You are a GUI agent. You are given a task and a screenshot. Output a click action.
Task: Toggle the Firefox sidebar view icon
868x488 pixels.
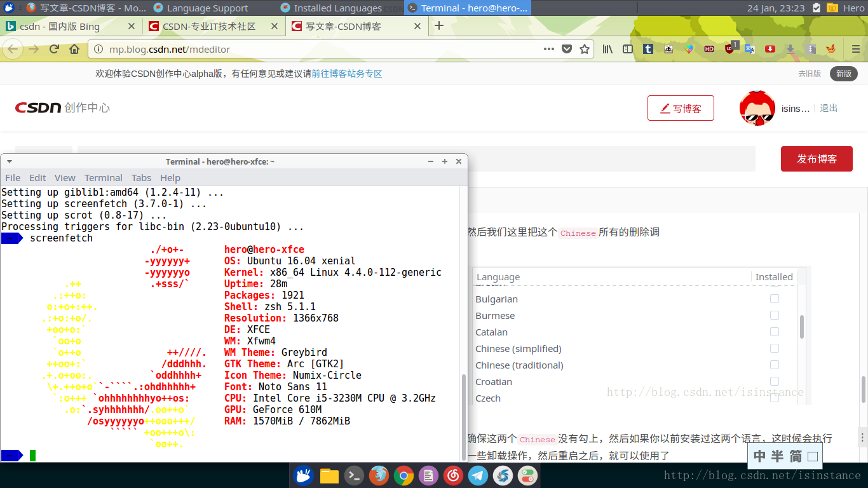[x=628, y=49]
